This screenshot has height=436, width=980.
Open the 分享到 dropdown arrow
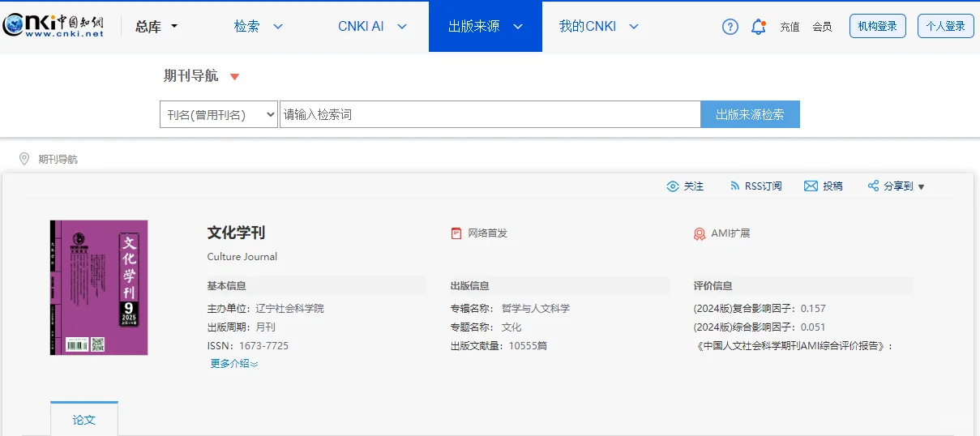click(x=921, y=187)
